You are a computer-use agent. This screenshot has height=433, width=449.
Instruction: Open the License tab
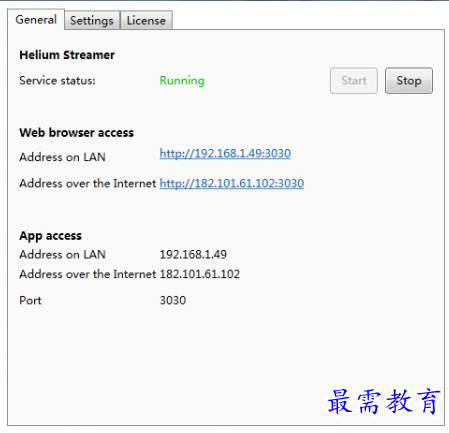tap(146, 21)
